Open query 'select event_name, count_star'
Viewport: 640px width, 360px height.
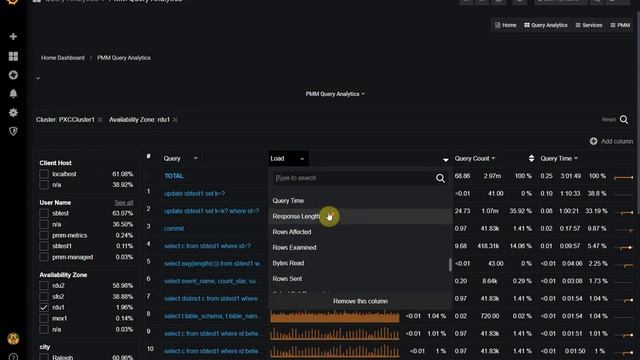[x=210, y=281]
